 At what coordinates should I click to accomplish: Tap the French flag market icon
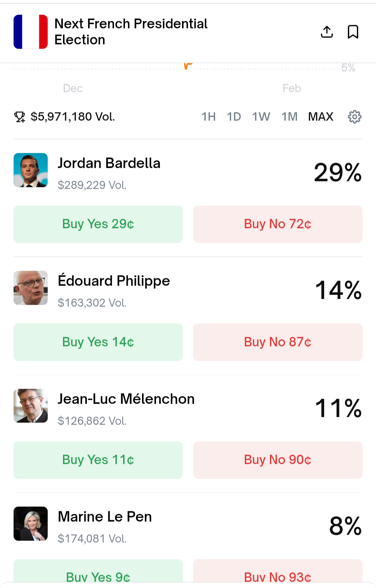click(x=31, y=32)
